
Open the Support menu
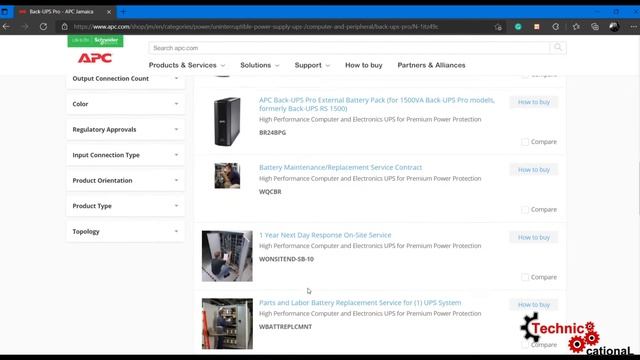pos(312,65)
